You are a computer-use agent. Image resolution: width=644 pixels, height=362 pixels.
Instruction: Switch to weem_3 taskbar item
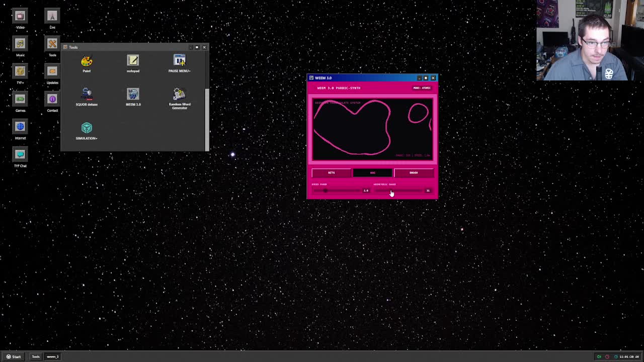[53, 356]
